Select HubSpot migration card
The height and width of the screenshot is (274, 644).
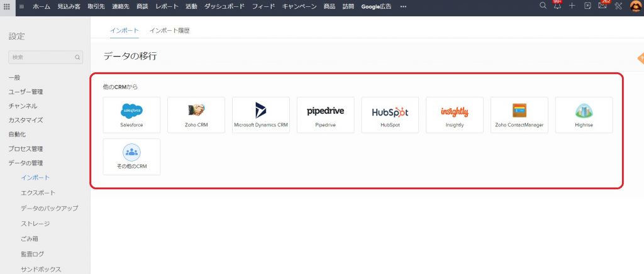[390, 115]
